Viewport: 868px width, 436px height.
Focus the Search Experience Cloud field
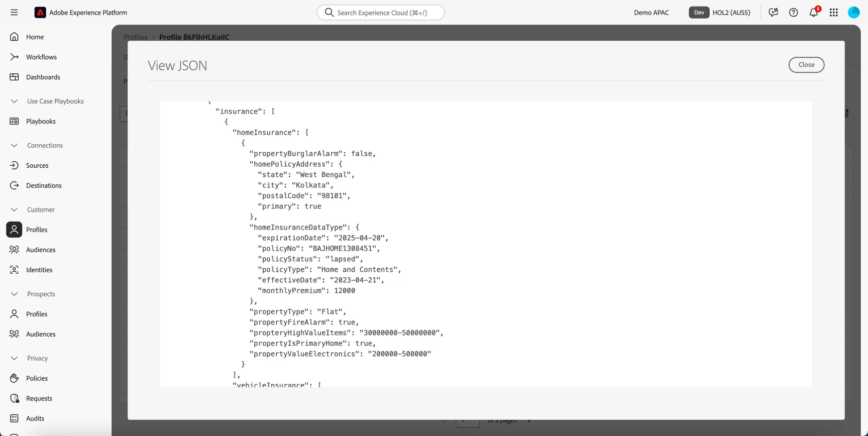coord(381,13)
